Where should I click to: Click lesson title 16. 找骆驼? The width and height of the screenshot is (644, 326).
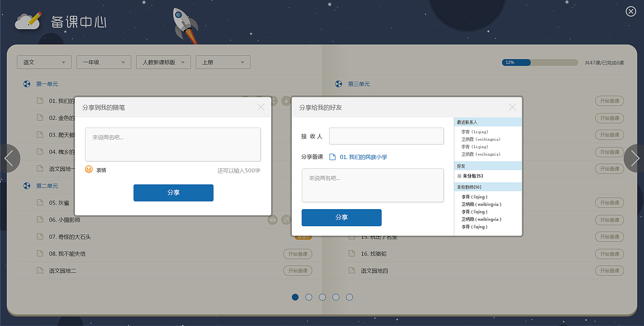[x=374, y=254]
